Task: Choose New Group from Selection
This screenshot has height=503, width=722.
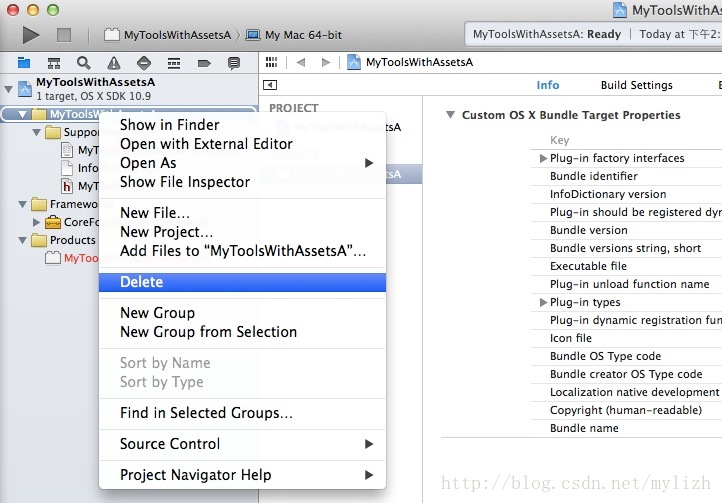Action: (x=242, y=332)
